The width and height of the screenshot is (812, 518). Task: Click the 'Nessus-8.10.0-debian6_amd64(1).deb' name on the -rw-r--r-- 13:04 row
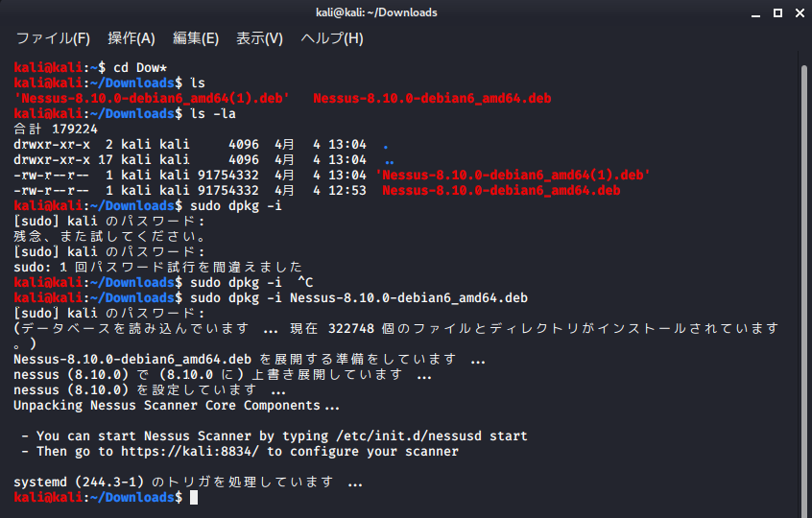click(x=513, y=175)
